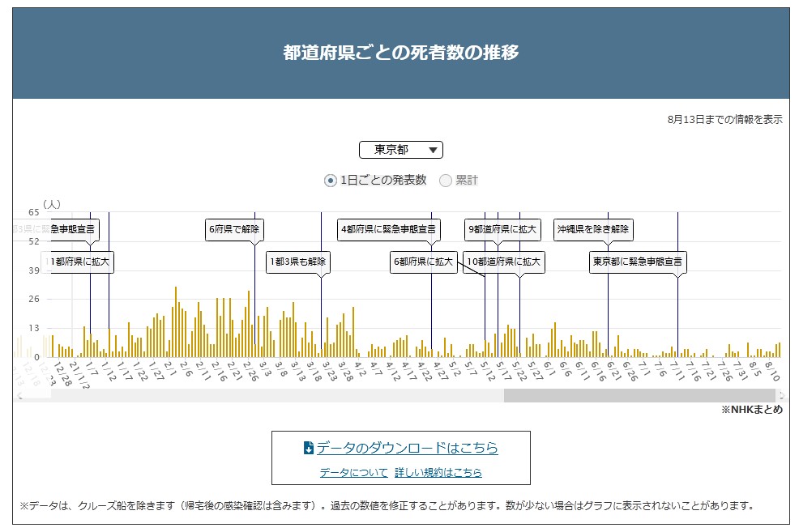Viewport: 799px width, 532px height.
Task: Click the 6都府県に拡大 annotation label
Action: [x=423, y=262]
